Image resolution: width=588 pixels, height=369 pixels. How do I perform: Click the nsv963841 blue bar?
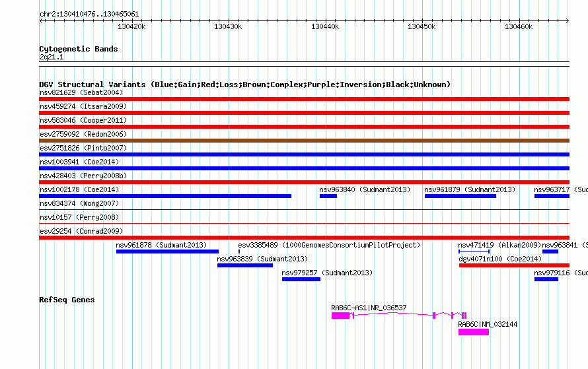(550, 252)
